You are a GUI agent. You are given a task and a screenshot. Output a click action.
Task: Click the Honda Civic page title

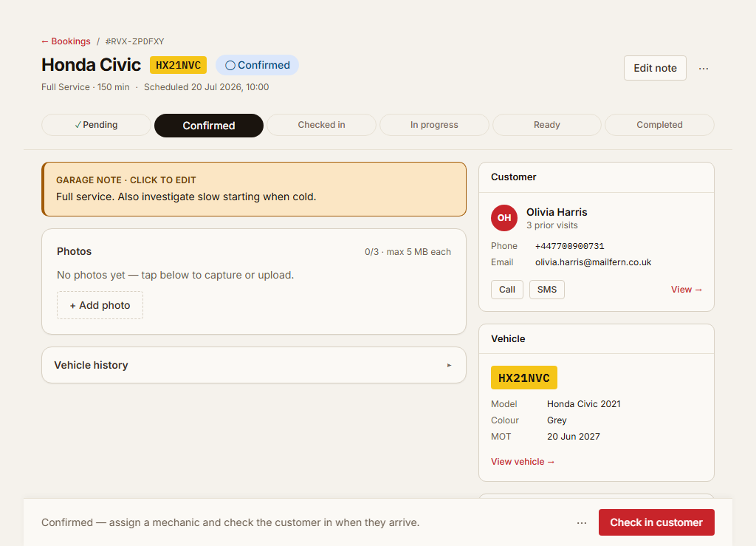[91, 65]
